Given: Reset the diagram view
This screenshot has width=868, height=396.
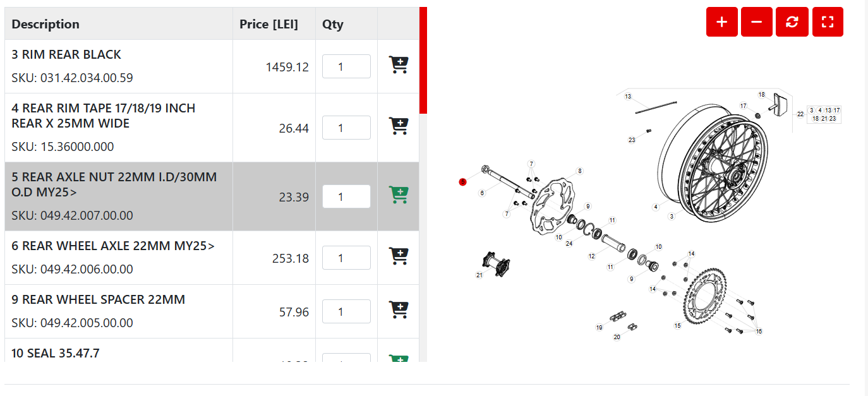Looking at the screenshot, I should click(792, 21).
